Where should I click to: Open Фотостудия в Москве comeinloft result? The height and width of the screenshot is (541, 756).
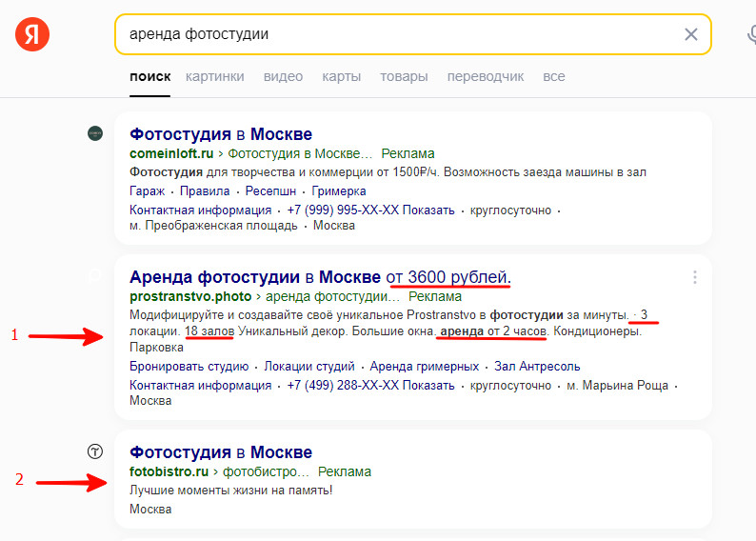[x=221, y=134]
